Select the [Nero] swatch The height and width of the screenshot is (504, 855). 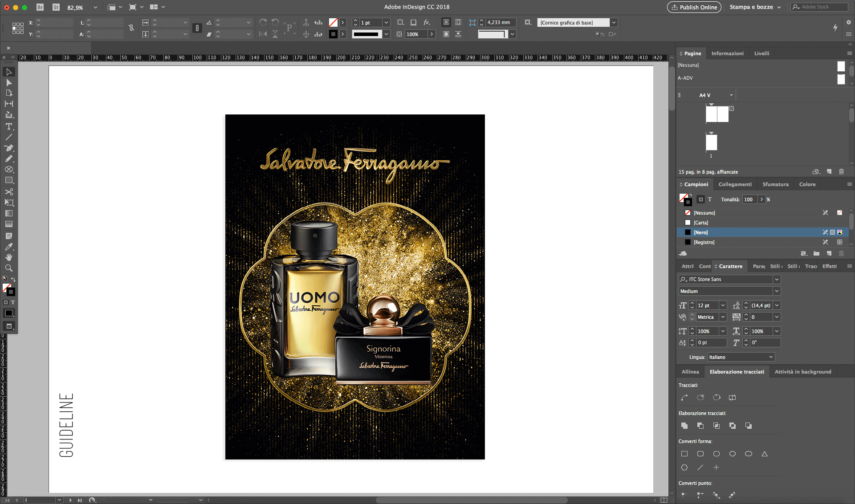[x=762, y=232]
